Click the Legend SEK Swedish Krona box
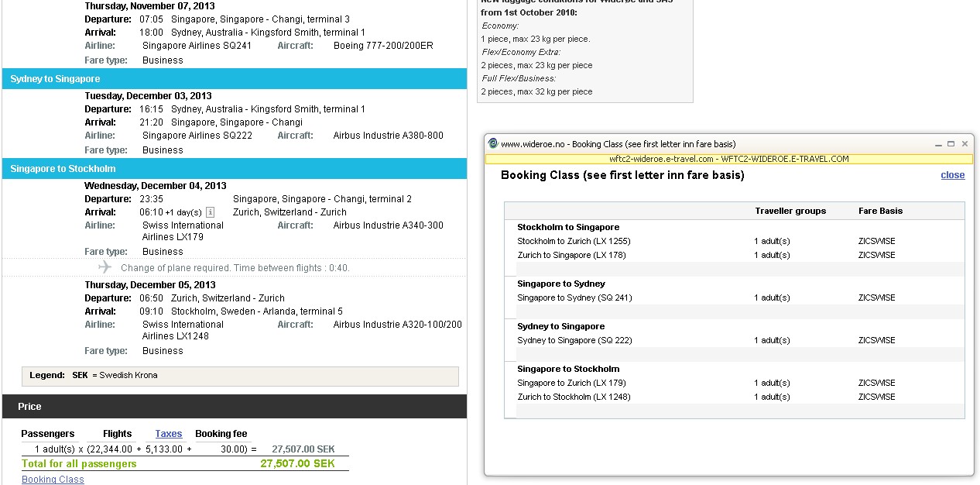 [x=240, y=376]
